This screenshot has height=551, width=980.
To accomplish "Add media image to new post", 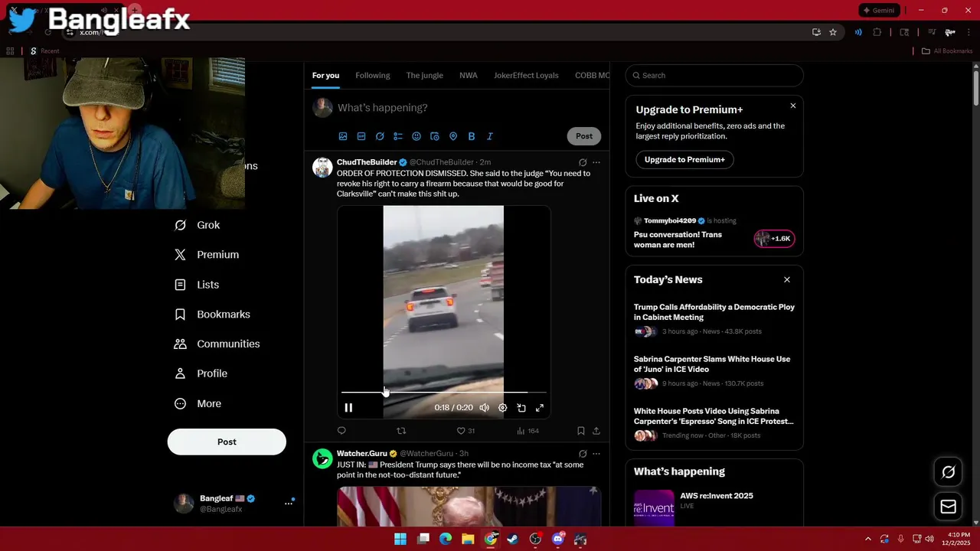I will point(343,136).
